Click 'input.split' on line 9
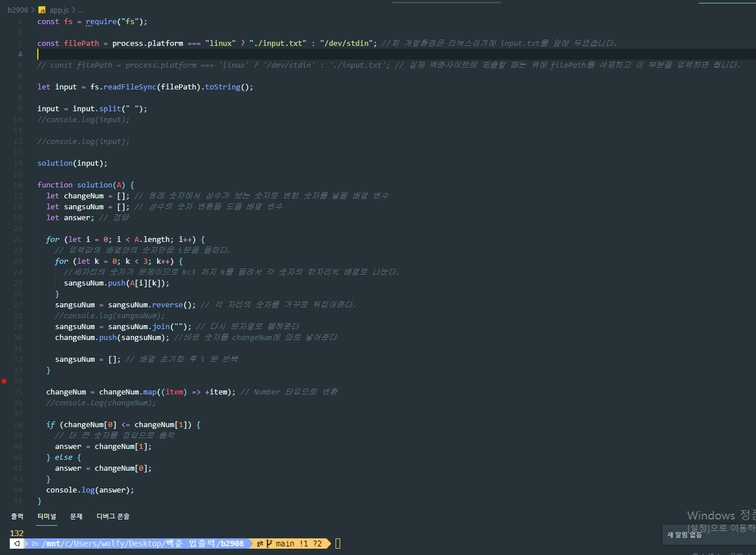 [x=97, y=109]
